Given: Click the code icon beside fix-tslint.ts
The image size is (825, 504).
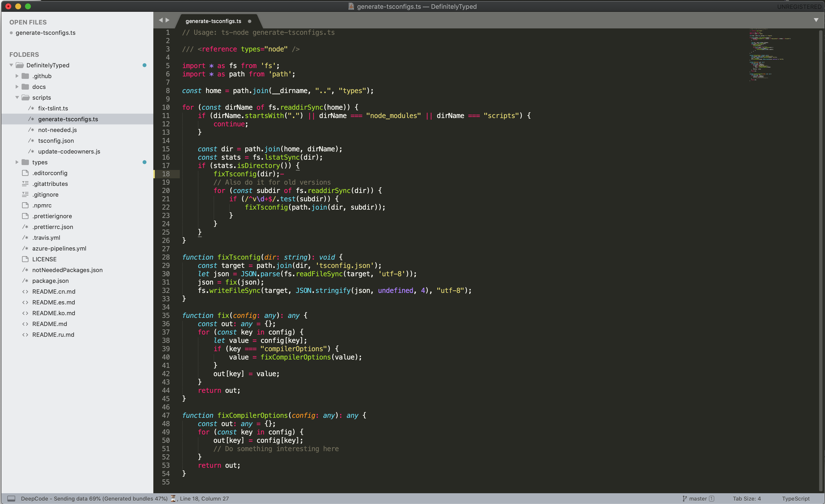Looking at the screenshot, I should 31,108.
